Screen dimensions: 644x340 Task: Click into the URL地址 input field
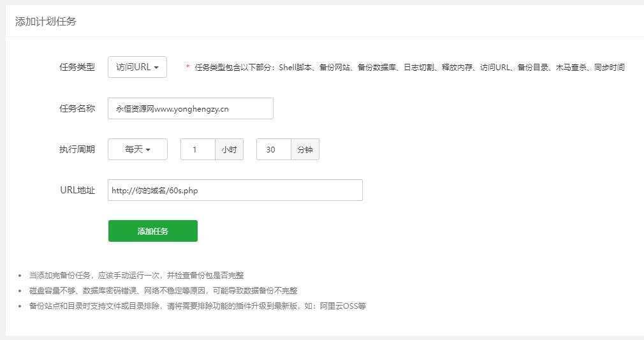(235, 190)
